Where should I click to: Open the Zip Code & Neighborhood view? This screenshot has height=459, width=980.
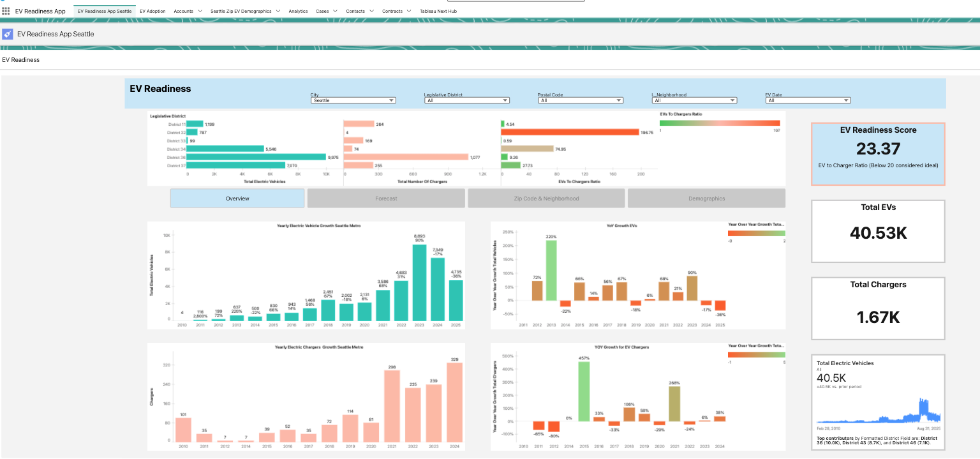click(546, 199)
